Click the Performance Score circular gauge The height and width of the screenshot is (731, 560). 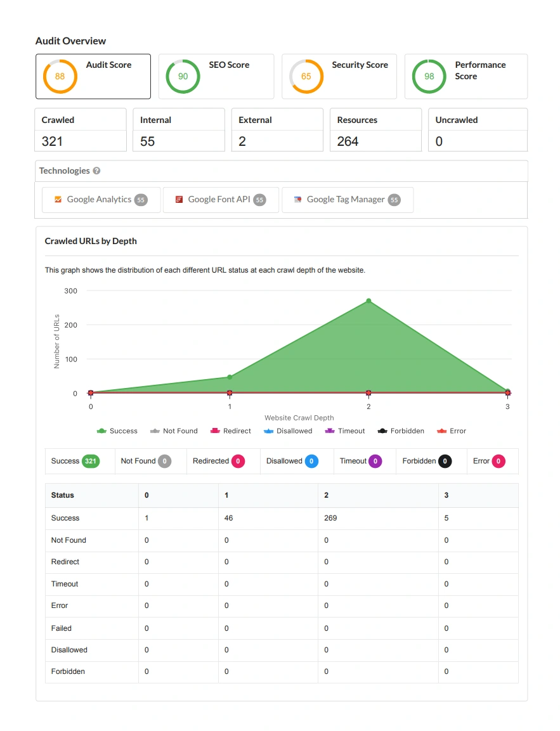point(429,77)
